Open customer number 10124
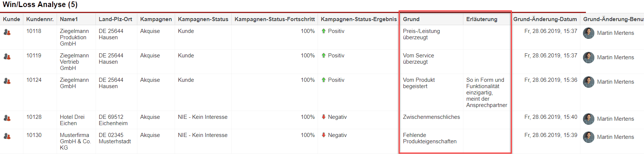 tap(34, 80)
